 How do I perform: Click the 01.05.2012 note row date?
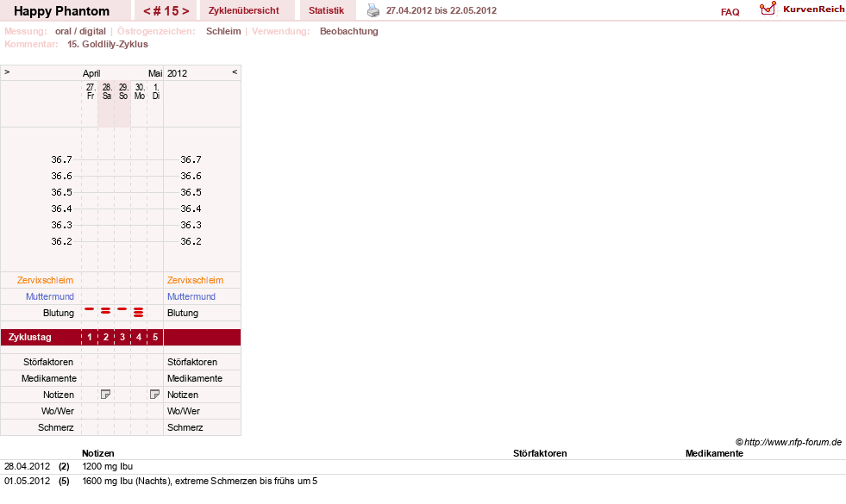(x=27, y=481)
